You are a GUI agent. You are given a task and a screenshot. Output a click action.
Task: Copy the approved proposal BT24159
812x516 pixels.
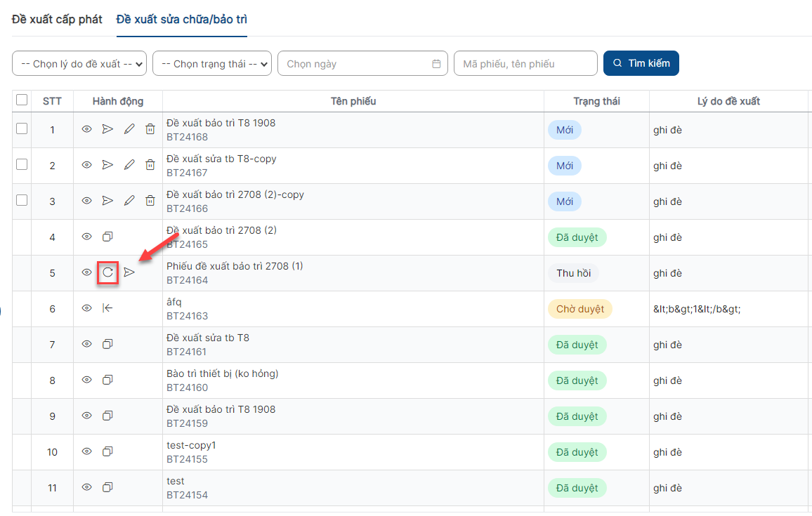tap(107, 415)
